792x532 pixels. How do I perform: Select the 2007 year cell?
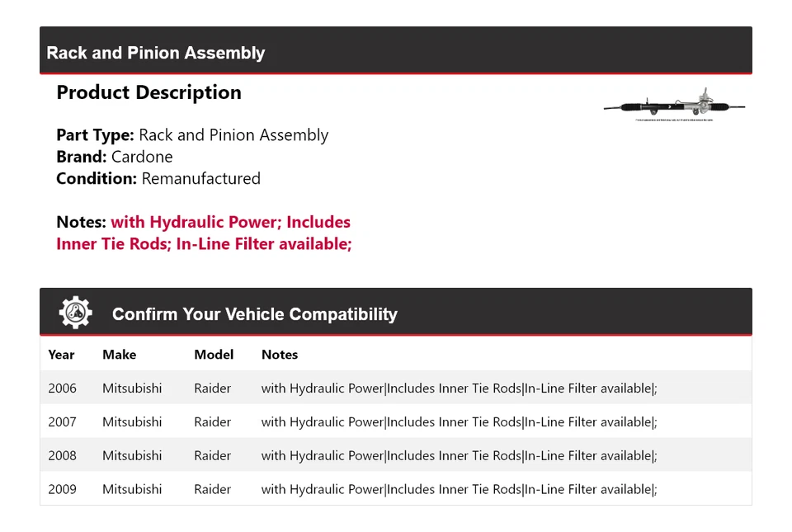[62, 421]
